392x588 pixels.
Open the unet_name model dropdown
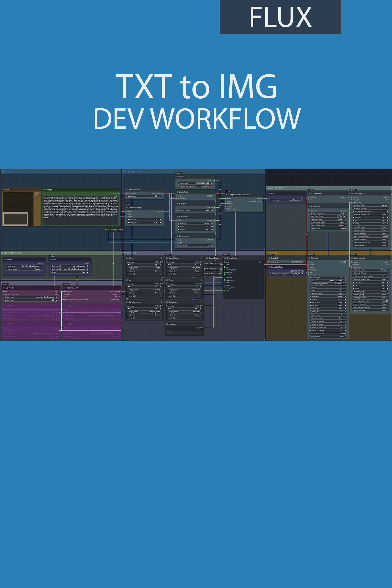pos(25,266)
